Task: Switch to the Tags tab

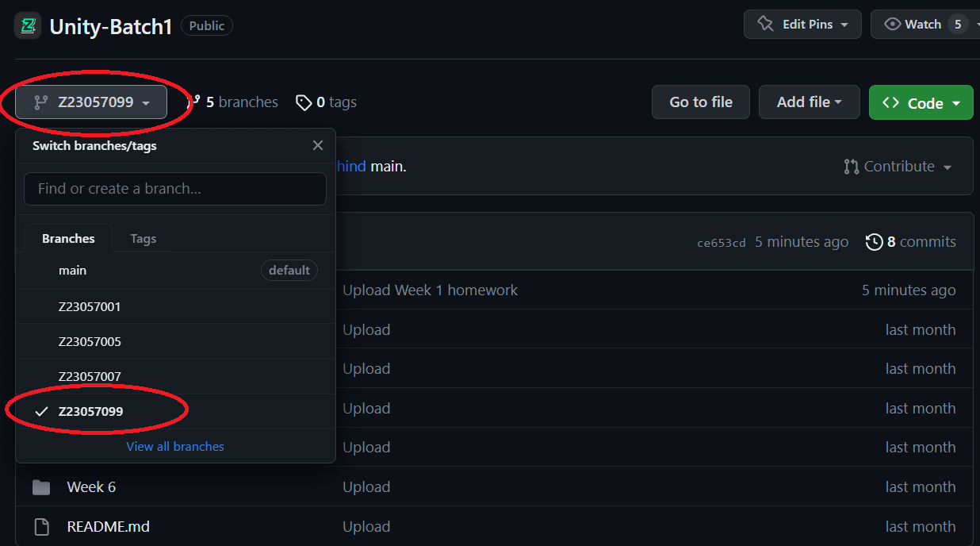Action: coord(144,239)
